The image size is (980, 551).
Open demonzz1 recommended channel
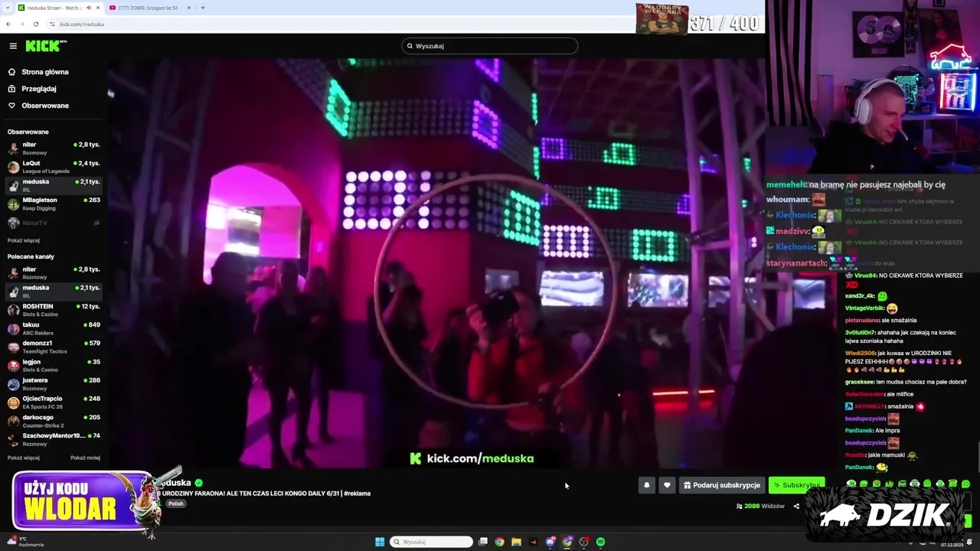[x=54, y=346]
